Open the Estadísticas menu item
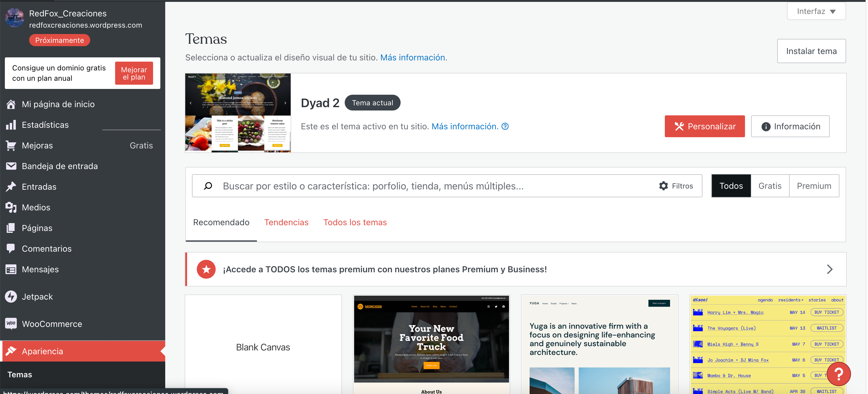 click(x=83, y=125)
